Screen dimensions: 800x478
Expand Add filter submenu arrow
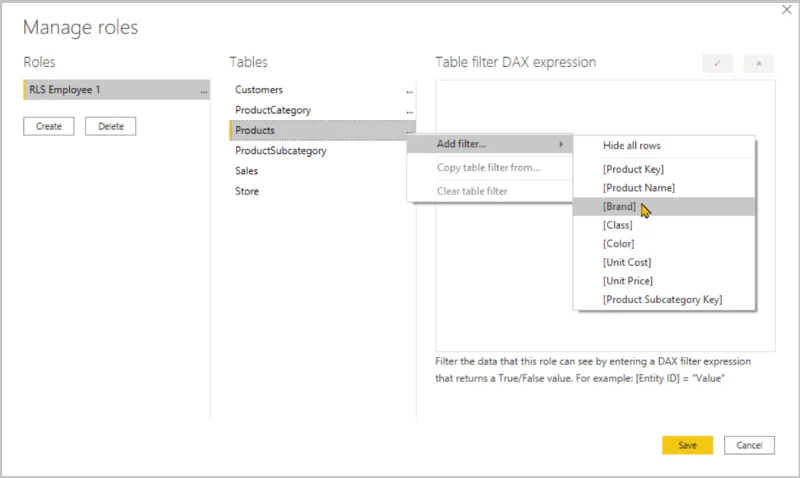pyautogui.click(x=561, y=144)
